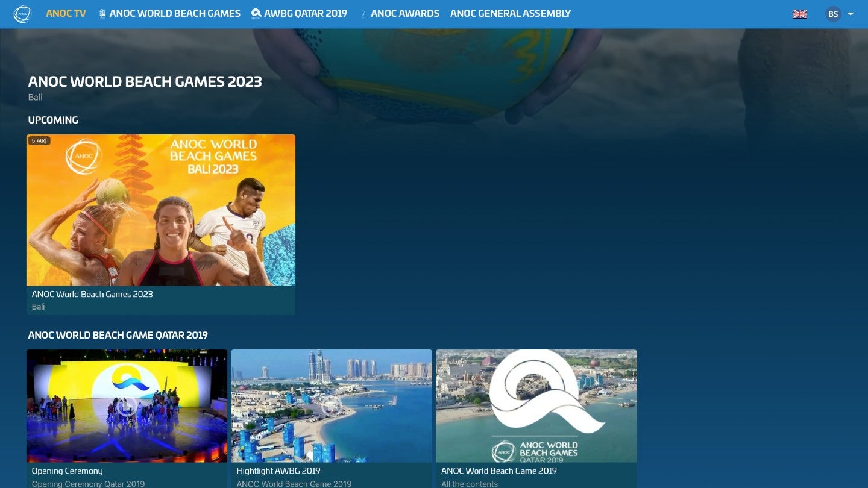Open the Bali 2023 upcoming event thumbnail

[x=161, y=210]
